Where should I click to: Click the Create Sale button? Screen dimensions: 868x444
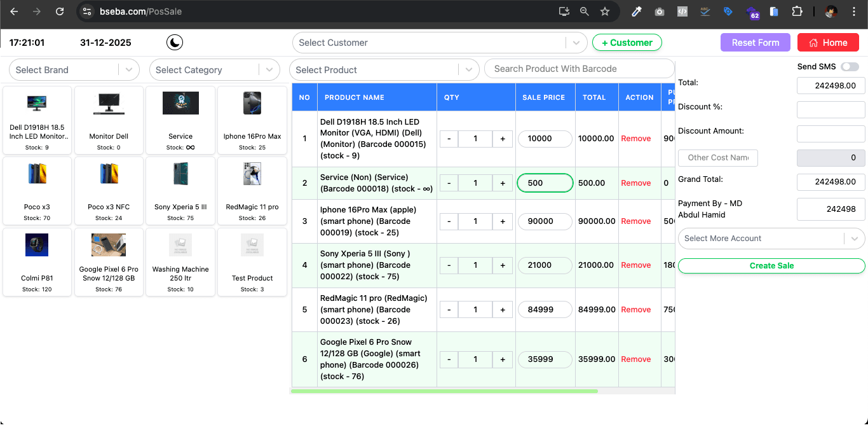click(x=771, y=266)
